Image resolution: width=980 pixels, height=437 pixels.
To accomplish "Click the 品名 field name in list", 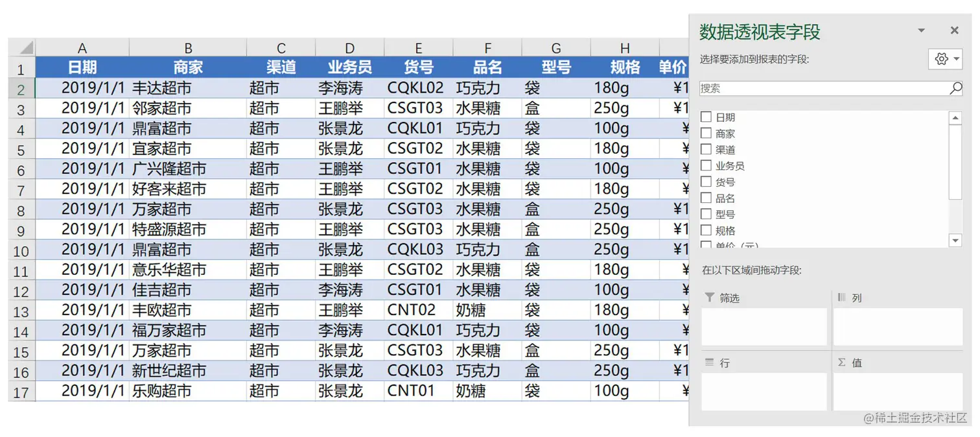I will tap(725, 198).
